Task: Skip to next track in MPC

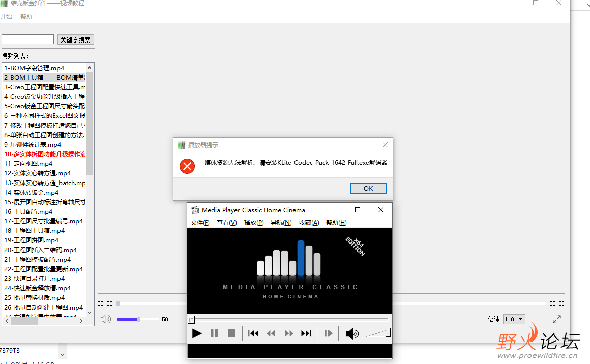Action: pos(306,334)
